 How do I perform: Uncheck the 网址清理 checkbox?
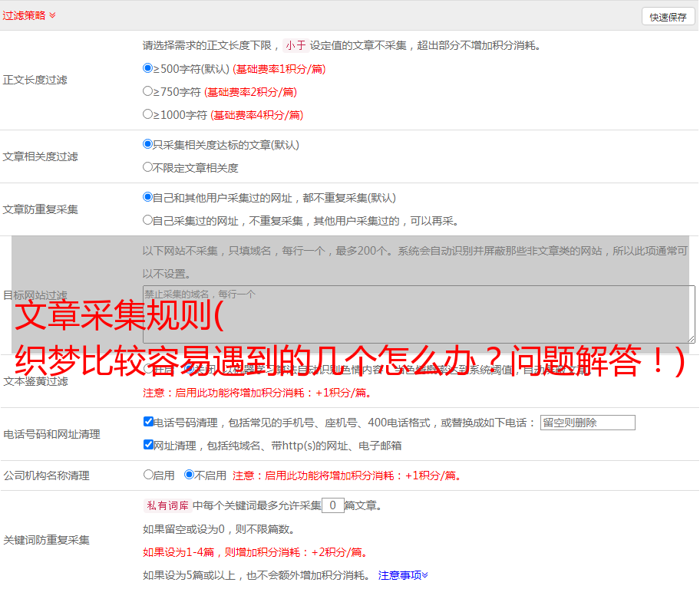[x=148, y=445]
